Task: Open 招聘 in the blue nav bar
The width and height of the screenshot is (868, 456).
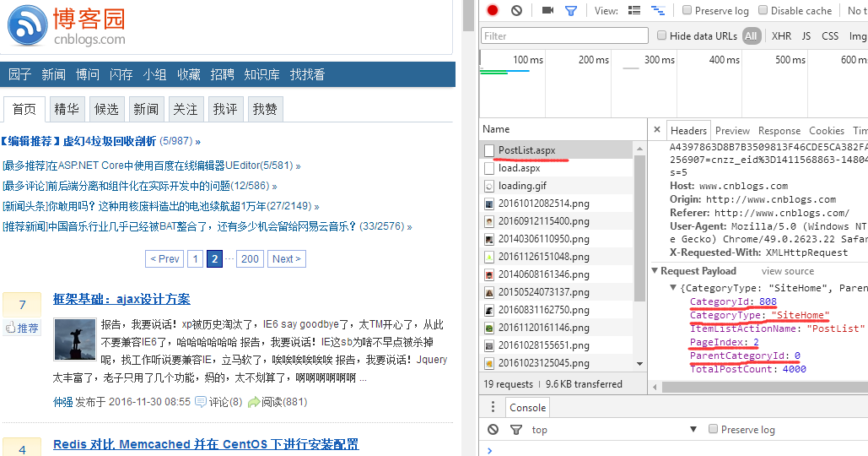Action: [x=223, y=74]
